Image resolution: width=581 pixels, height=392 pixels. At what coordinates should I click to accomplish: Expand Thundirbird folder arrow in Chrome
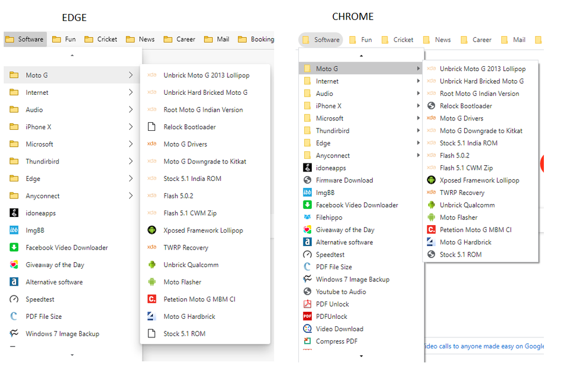point(418,130)
